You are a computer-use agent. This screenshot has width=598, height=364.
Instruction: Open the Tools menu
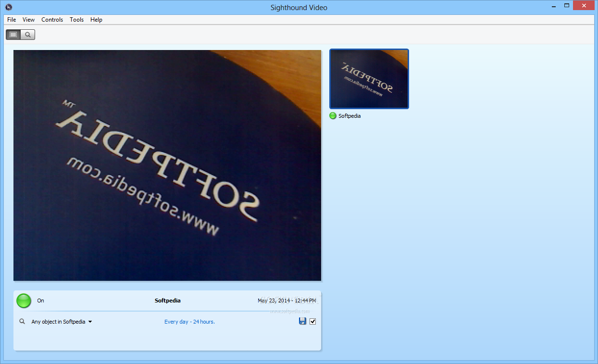(76, 20)
